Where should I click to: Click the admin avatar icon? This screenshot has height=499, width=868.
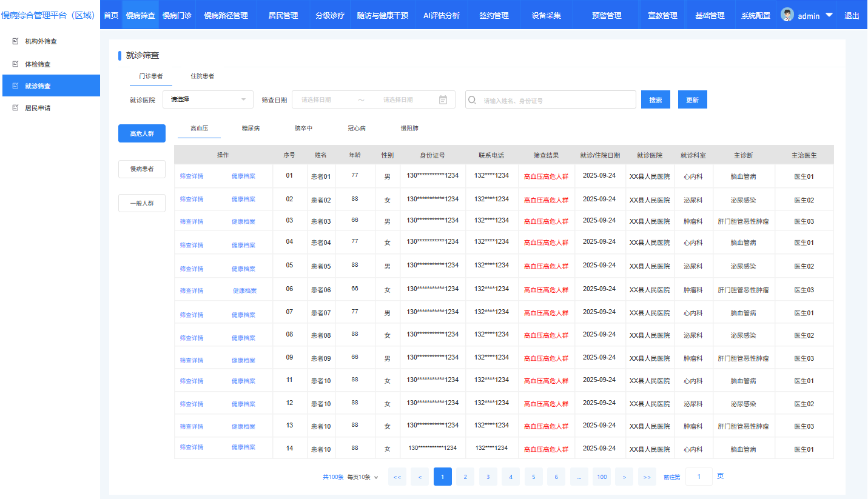point(787,15)
